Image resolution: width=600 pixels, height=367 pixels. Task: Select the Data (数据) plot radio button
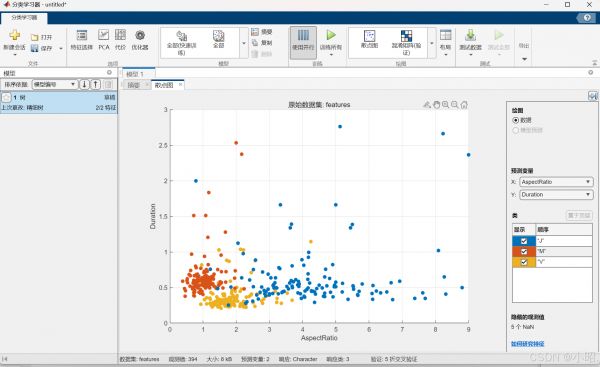[x=515, y=120]
